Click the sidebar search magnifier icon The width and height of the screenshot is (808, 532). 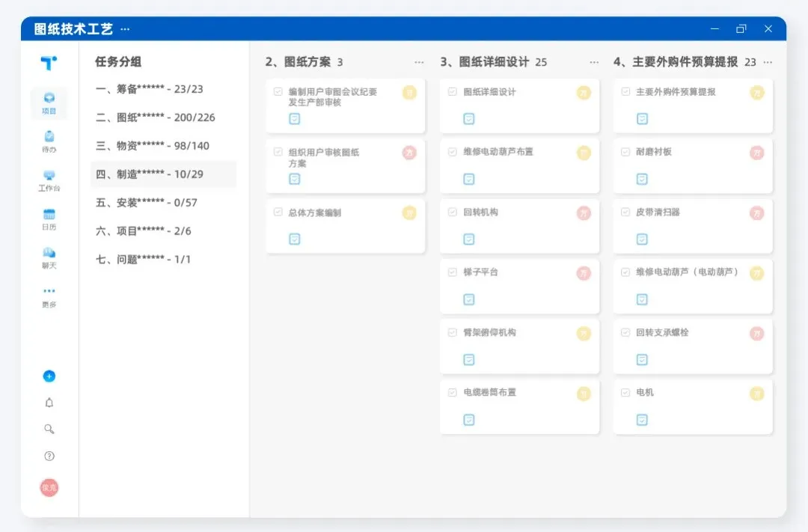point(49,429)
